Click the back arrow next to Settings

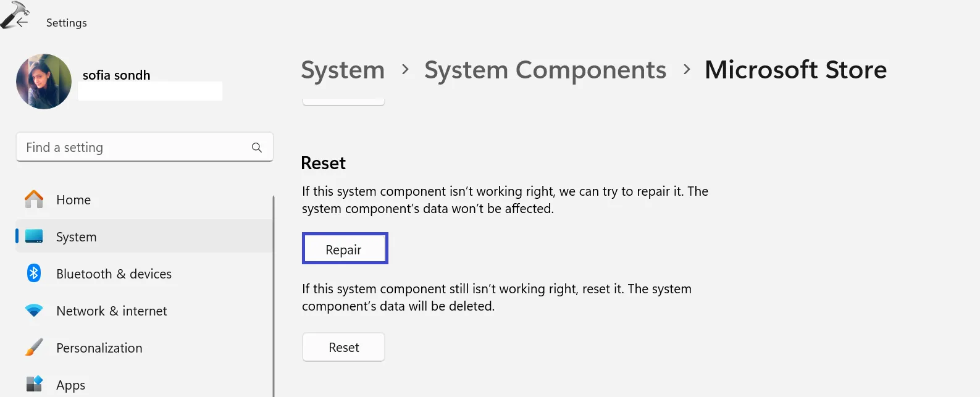23,23
